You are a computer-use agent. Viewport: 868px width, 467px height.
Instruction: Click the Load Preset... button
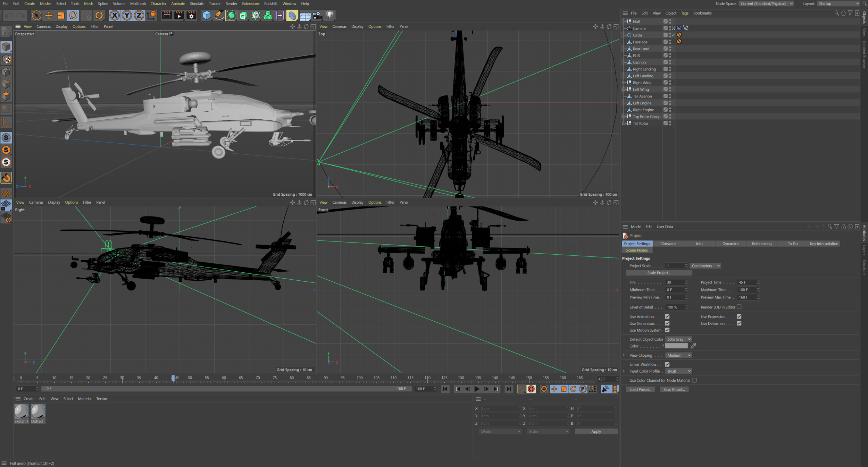(640, 390)
